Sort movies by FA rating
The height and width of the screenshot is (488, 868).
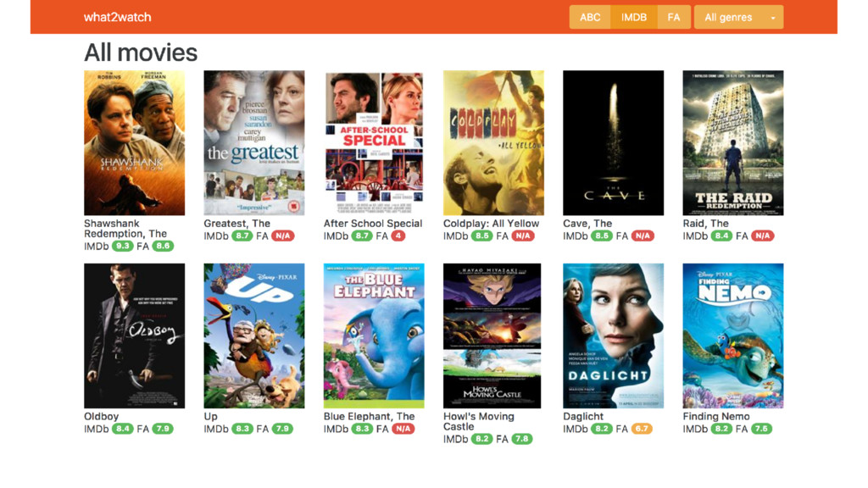click(674, 17)
